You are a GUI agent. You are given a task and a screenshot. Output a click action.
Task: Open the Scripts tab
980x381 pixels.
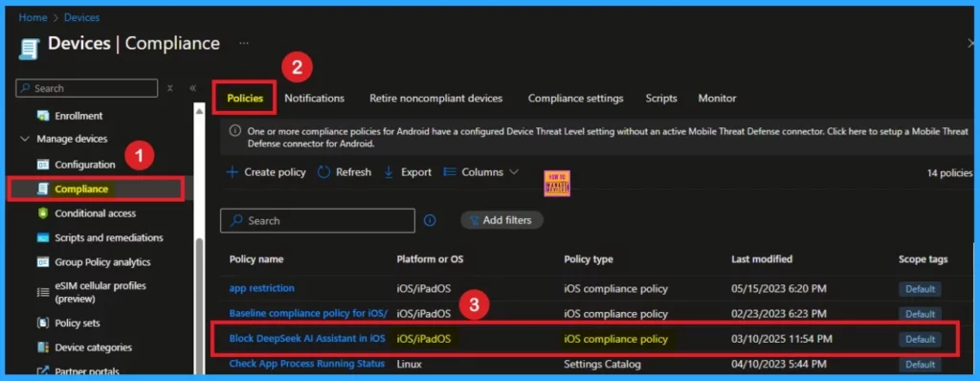point(661,99)
